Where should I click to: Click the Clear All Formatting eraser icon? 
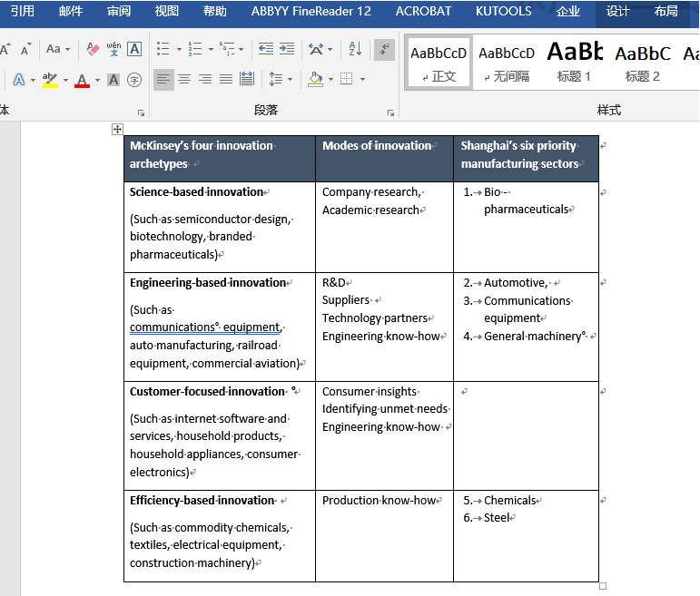93,49
